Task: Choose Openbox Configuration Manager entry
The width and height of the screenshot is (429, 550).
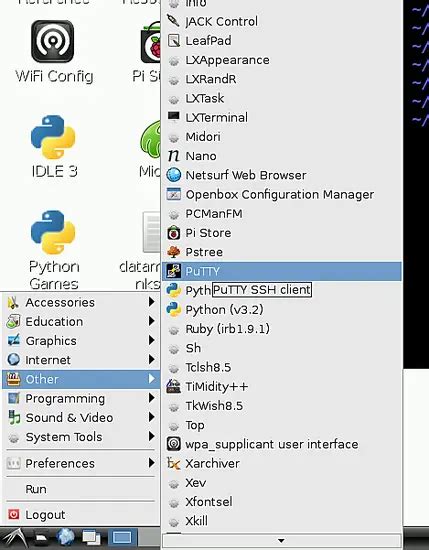Action: 281,194
